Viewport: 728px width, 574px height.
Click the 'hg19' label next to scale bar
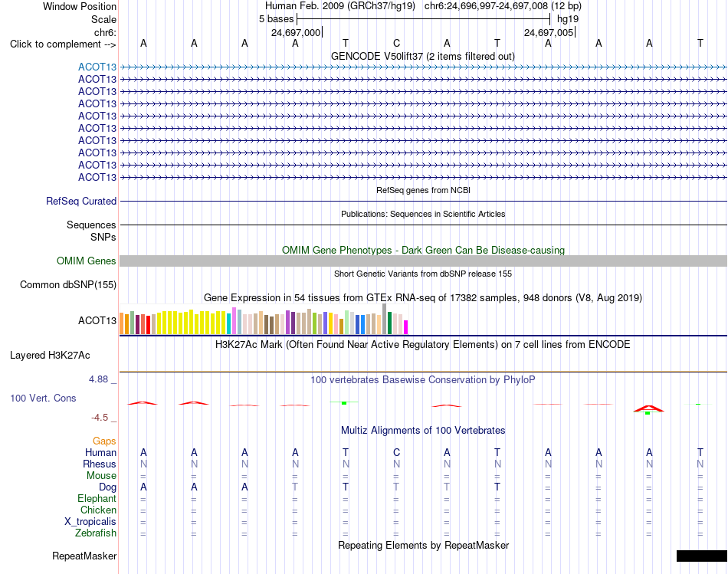coord(568,19)
